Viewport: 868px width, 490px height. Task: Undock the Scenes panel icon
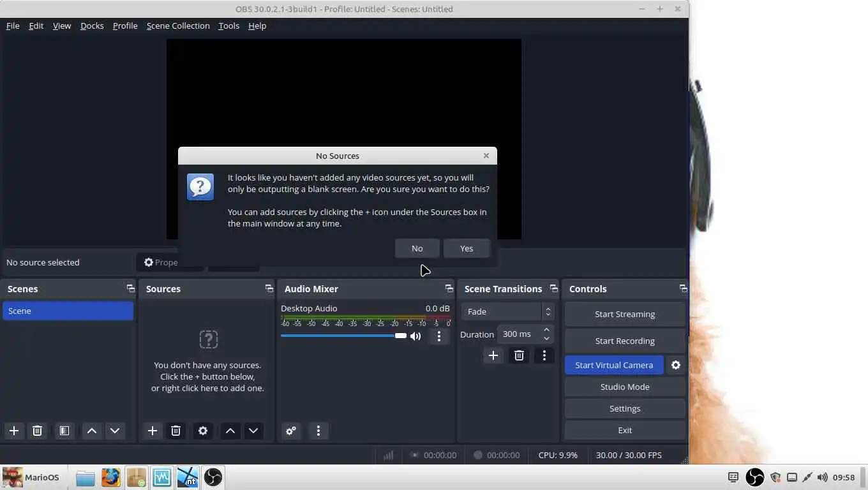130,288
